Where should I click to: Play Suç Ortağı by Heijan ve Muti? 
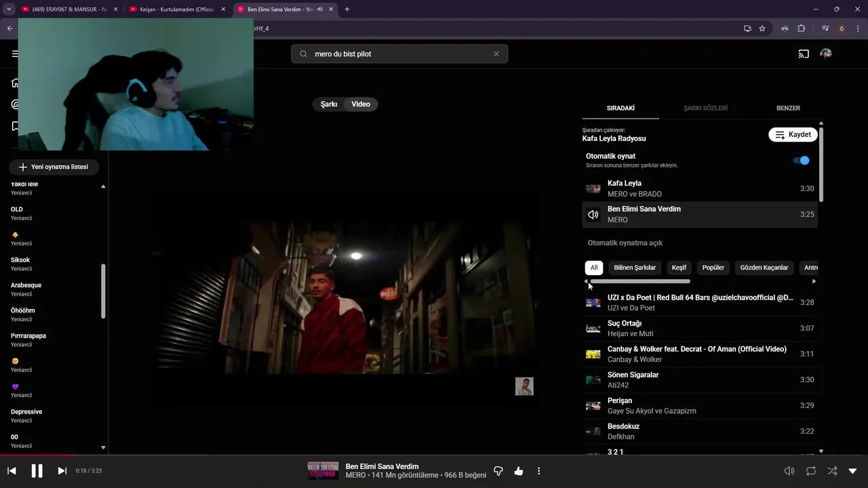(x=700, y=328)
